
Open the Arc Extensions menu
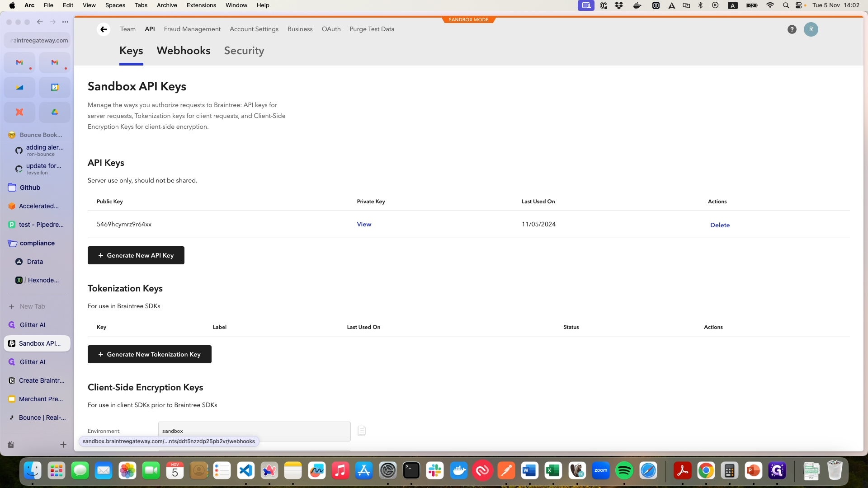coord(201,5)
